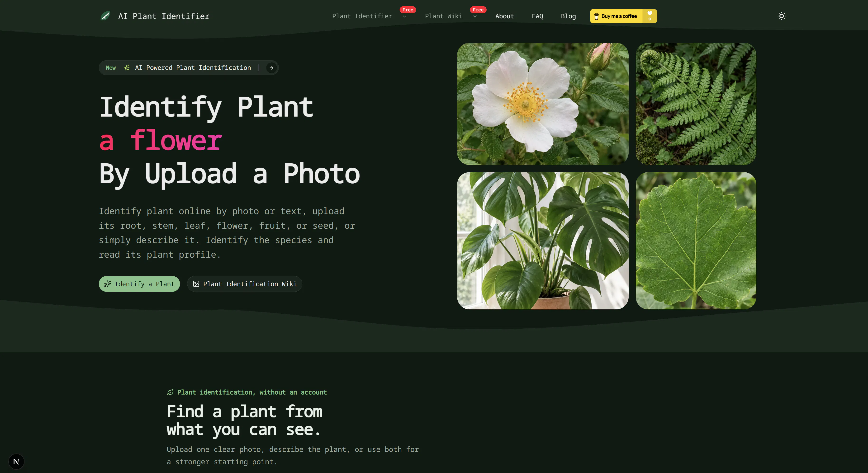Click the Identify a Plant button

point(139,284)
